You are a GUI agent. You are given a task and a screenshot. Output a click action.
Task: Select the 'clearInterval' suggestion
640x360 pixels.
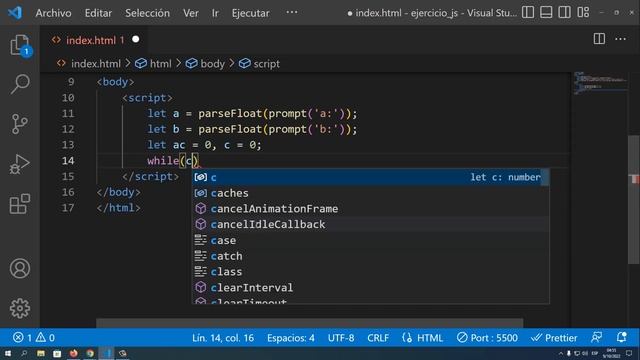pos(370,288)
